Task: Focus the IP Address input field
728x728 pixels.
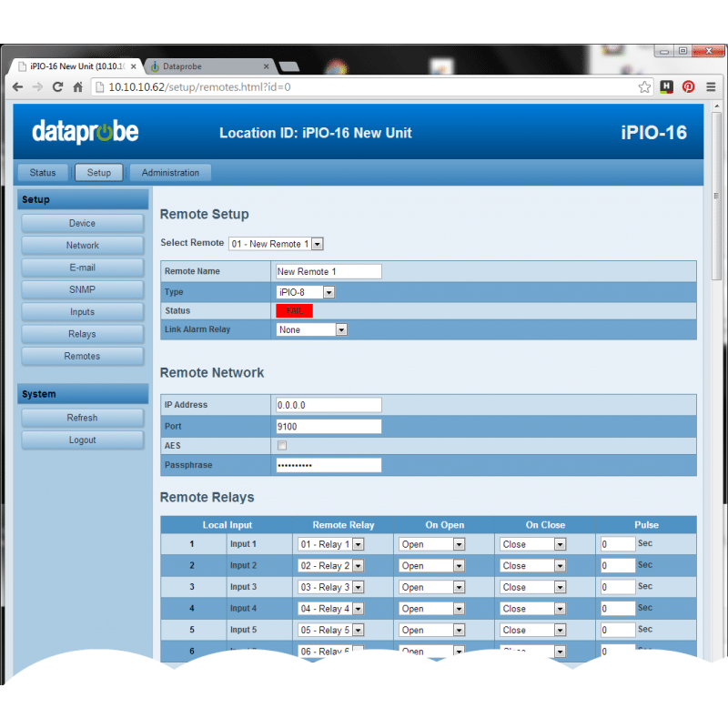Action: point(329,405)
